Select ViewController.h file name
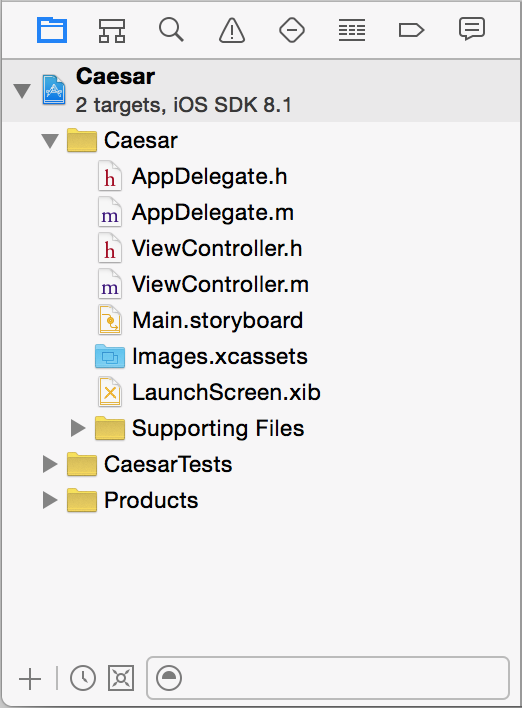This screenshot has height=708, width=522. (x=217, y=248)
